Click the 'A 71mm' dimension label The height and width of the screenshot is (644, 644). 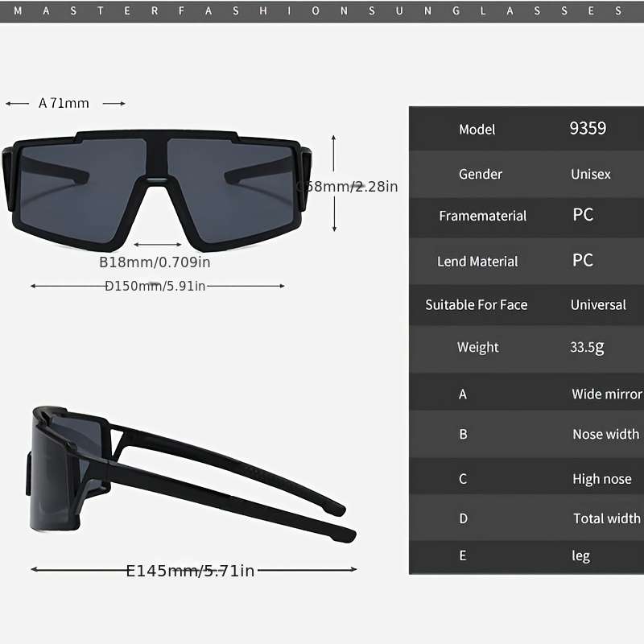[64, 103]
